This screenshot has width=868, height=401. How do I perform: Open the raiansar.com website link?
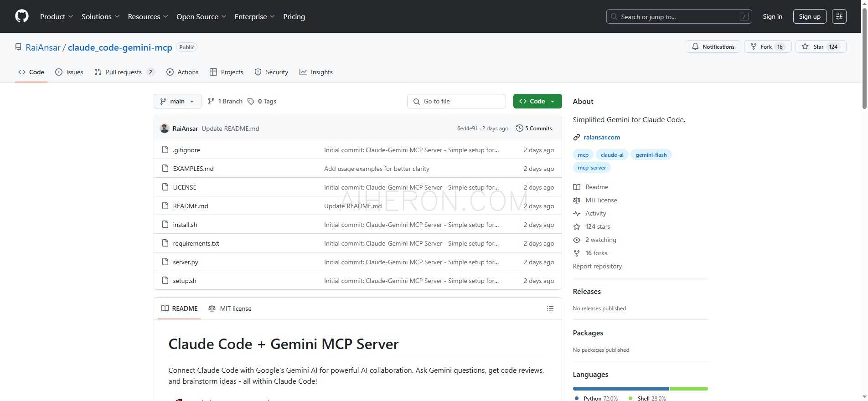click(x=602, y=137)
